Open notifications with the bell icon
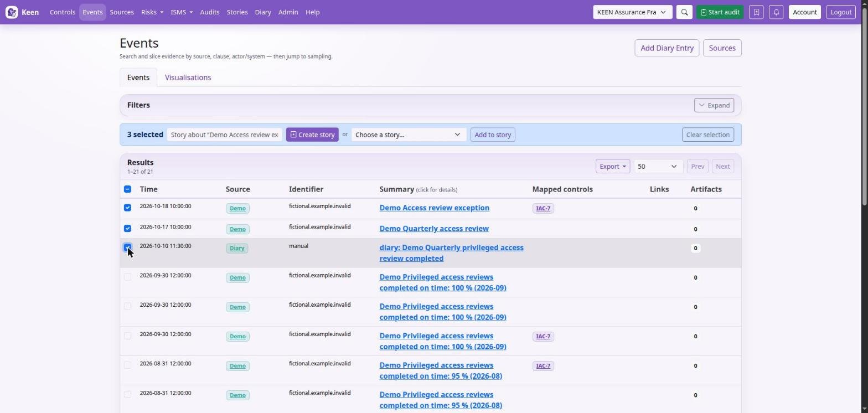Viewport: 868px width, 413px height. point(776,12)
